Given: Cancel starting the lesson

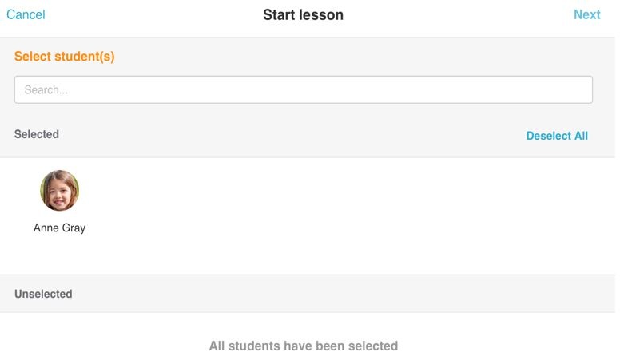Looking at the screenshot, I should pos(26,14).
